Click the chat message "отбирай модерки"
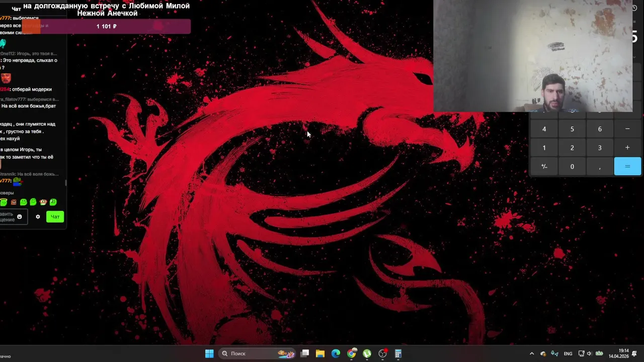The width and height of the screenshot is (644, 362). click(32, 89)
